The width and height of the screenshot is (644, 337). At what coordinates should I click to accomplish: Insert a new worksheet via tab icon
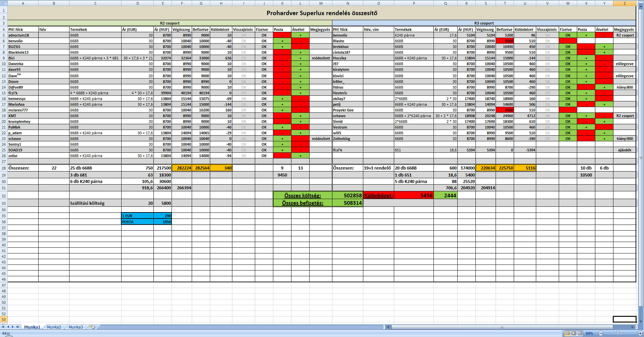point(93,327)
